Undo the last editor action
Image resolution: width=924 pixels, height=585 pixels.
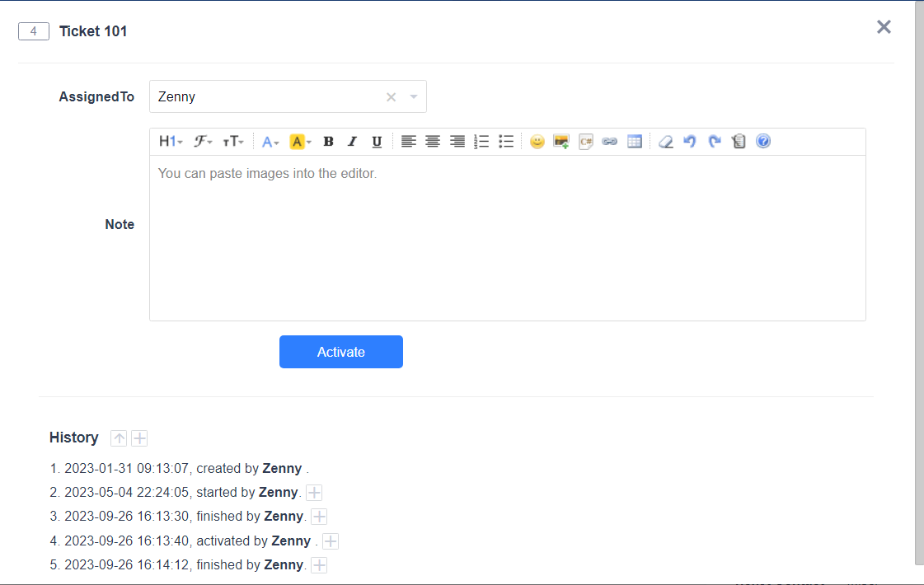pos(690,142)
